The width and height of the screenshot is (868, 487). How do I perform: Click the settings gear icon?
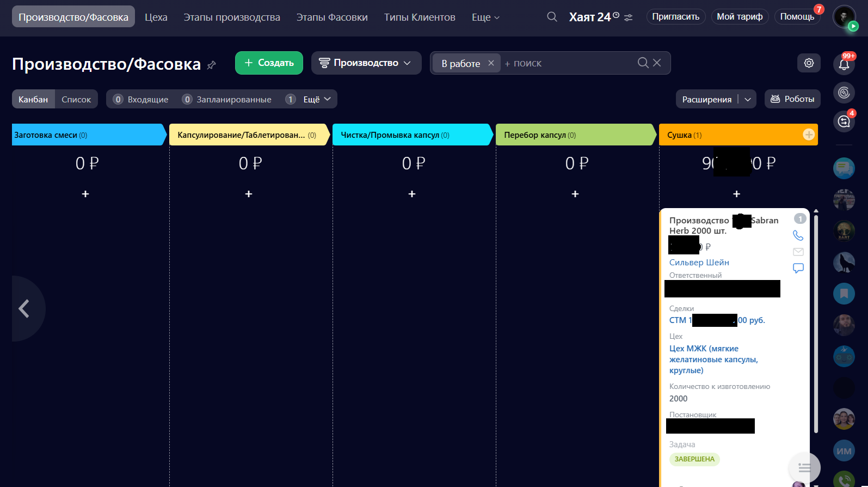[809, 63]
